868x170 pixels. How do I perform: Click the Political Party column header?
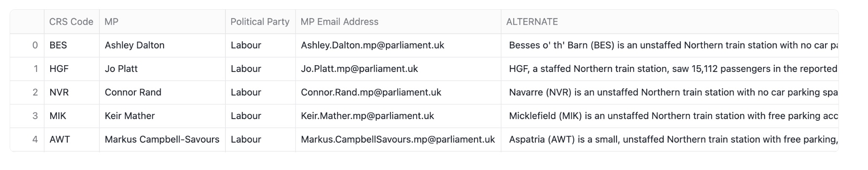coord(260,22)
